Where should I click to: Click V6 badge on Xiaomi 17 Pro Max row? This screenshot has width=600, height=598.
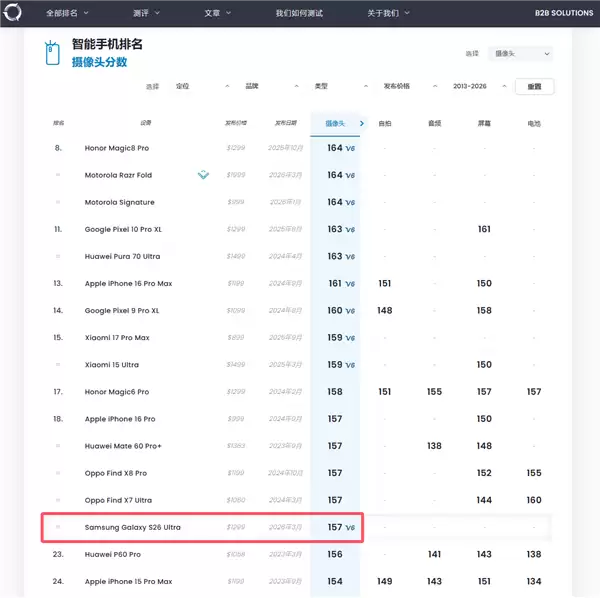point(350,338)
